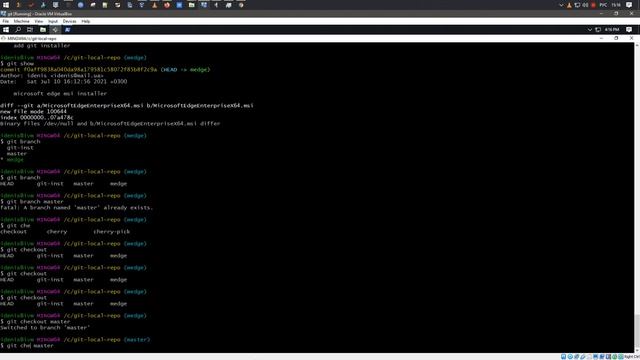Click the 'microsoft edge msi installer' message
640x360 pixels.
[60, 93]
